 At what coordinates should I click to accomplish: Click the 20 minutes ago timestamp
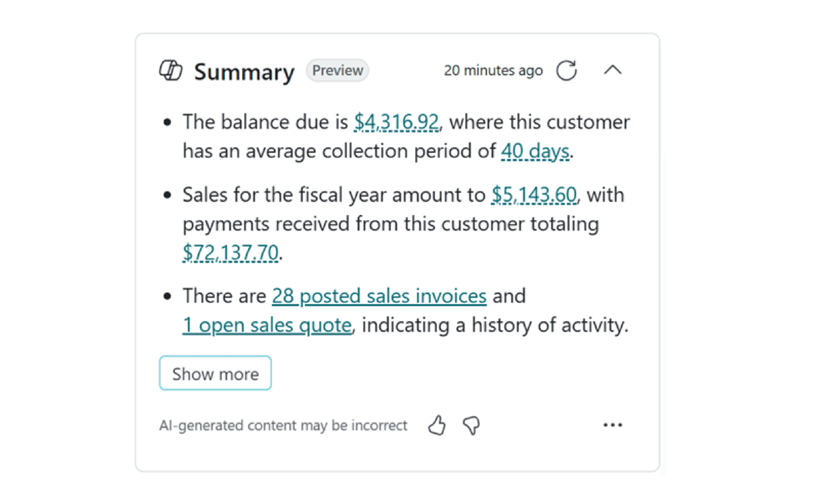click(x=493, y=71)
